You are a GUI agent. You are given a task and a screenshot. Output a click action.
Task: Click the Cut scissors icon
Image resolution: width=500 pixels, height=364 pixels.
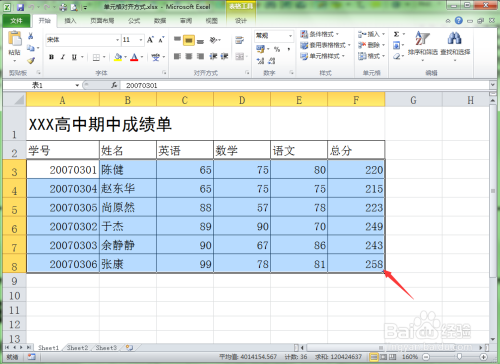click(30, 36)
